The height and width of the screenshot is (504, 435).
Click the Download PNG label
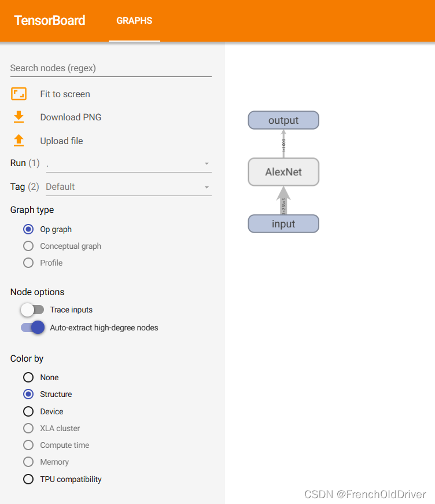[x=71, y=117]
